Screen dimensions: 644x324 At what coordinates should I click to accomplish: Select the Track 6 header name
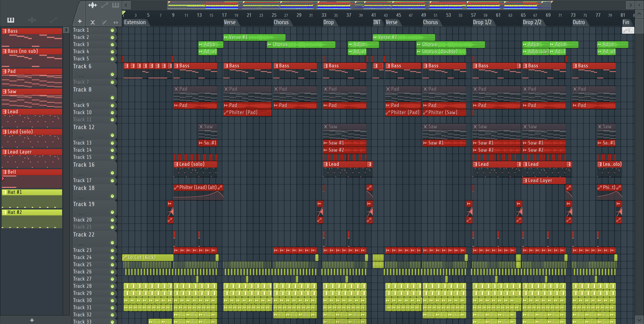click(x=82, y=66)
